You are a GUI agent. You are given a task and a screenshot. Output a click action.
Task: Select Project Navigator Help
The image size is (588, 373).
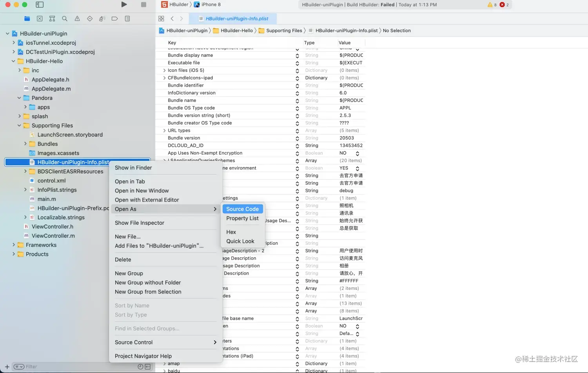[165, 356]
